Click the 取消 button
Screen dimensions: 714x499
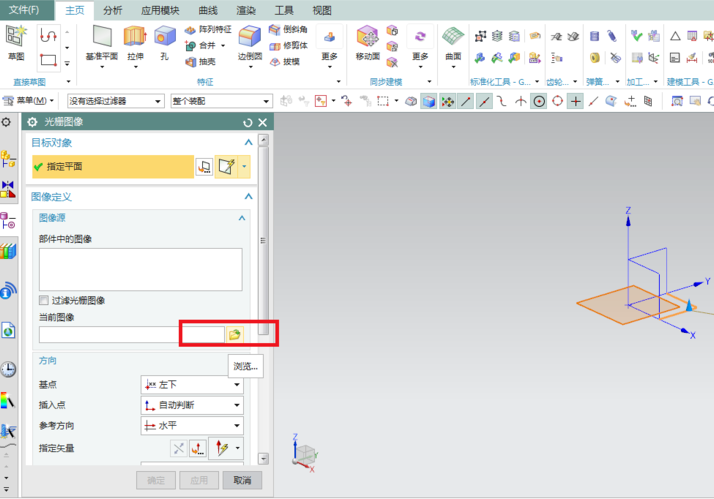coord(242,480)
